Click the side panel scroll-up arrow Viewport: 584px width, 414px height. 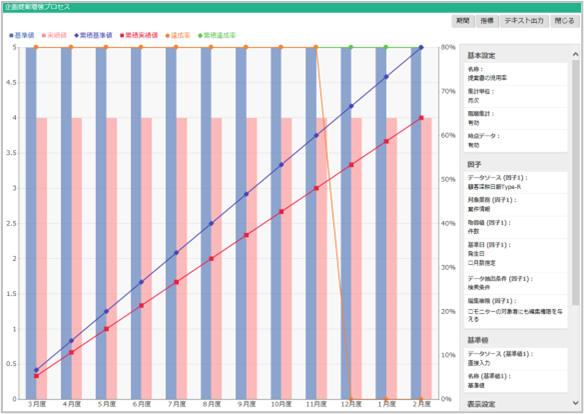pyautogui.click(x=575, y=54)
